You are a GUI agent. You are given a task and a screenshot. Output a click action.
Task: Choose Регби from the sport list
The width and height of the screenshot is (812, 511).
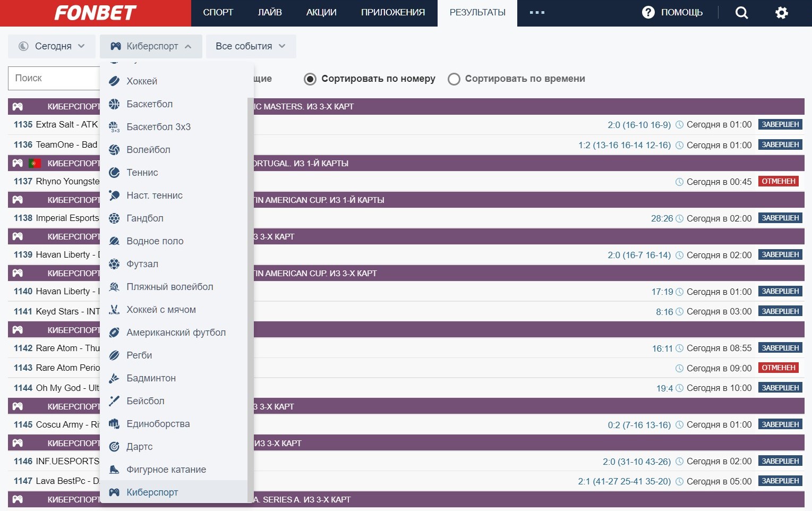(174, 355)
